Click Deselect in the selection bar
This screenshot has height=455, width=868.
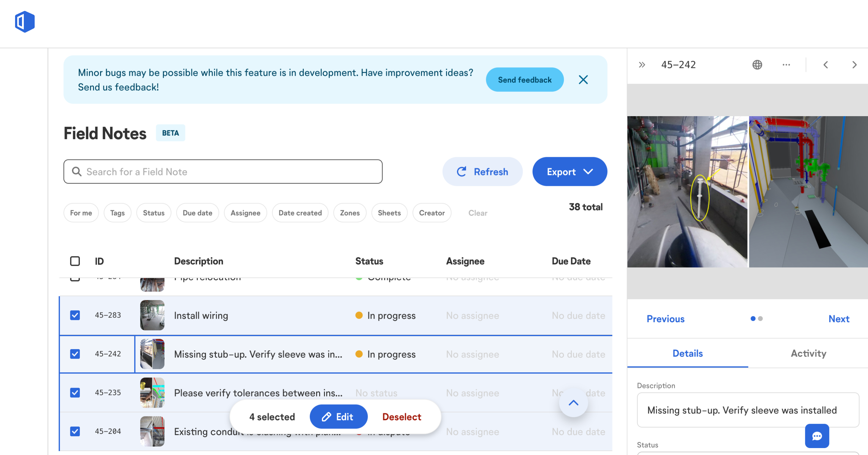pos(402,417)
